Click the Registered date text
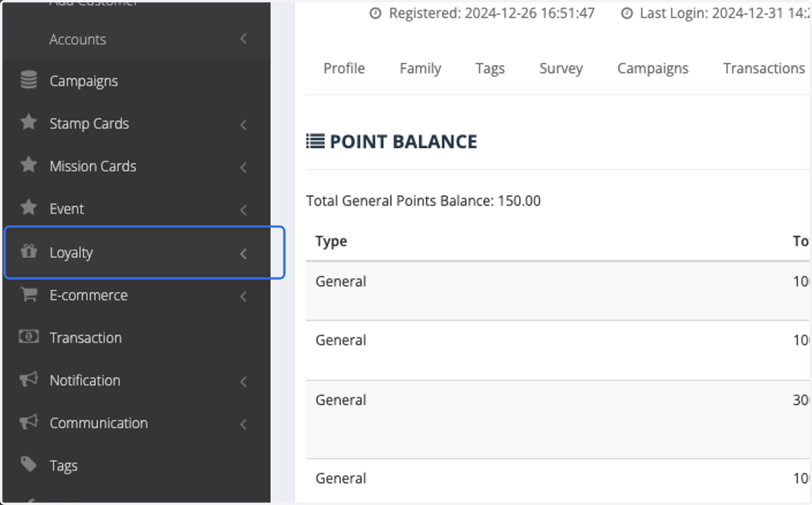Screen dimensions: 812x505 tap(492, 14)
